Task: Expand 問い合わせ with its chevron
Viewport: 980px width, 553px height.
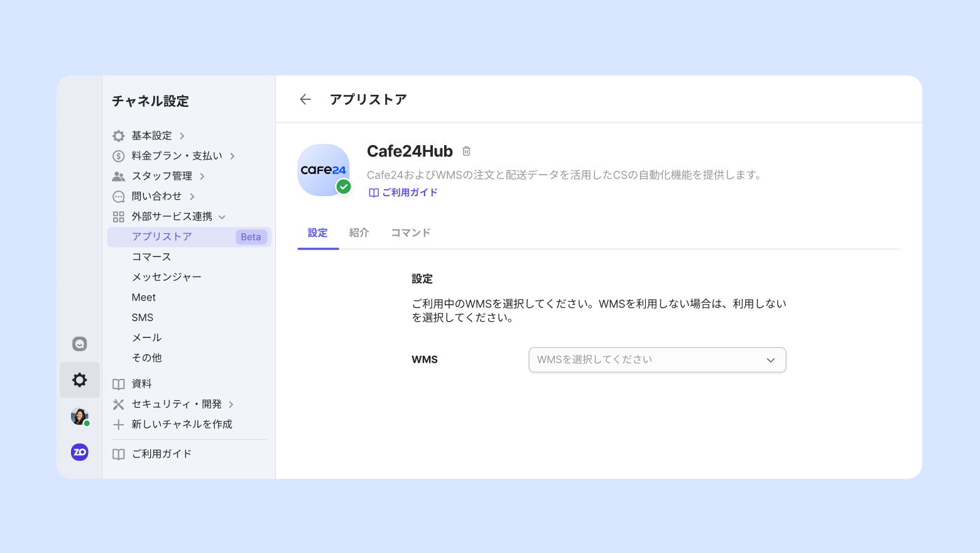Action: point(192,196)
